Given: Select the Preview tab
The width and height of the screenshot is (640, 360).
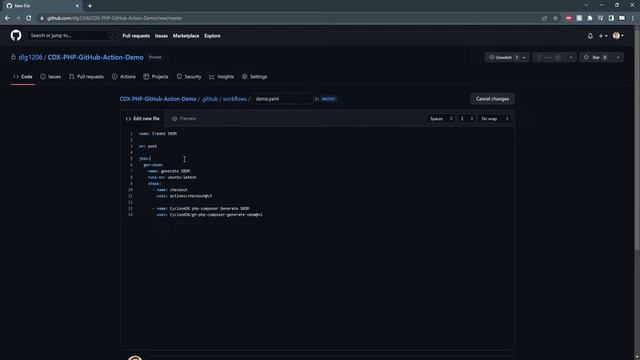Looking at the screenshot, I should click(x=184, y=119).
